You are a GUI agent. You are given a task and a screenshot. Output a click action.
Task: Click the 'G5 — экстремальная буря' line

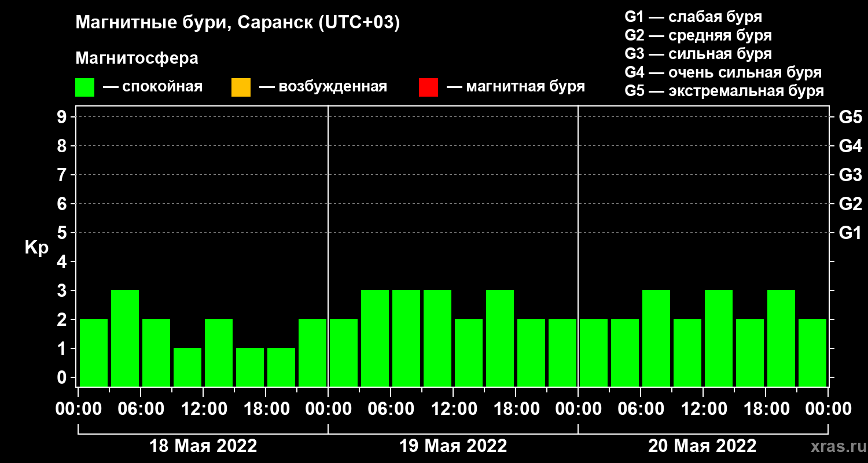pyautogui.click(x=724, y=91)
